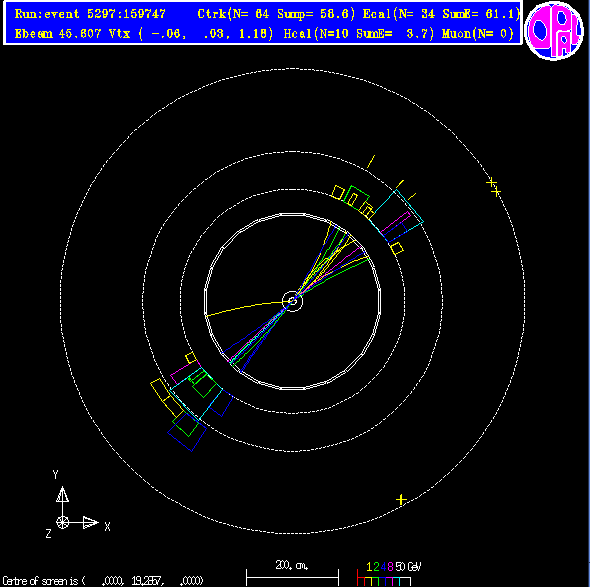
Task: Click the Ctrk track summary text
Action: click(276, 14)
